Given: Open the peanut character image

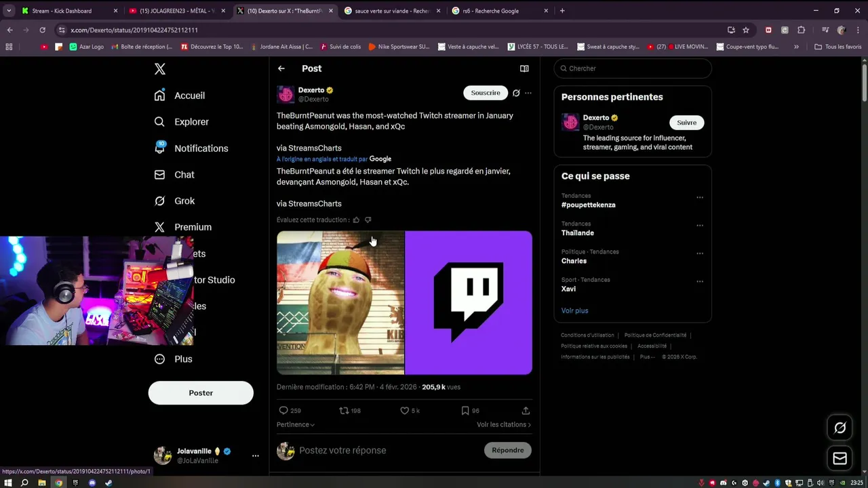Looking at the screenshot, I should [340, 303].
